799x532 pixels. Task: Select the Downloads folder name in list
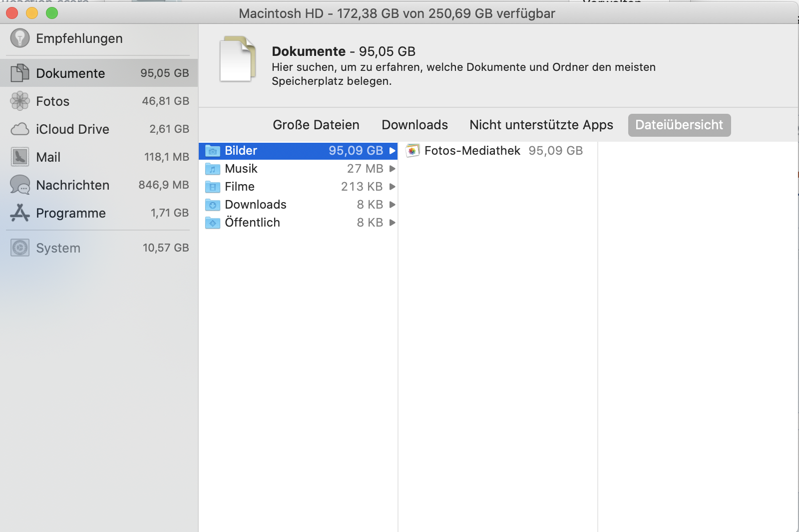pyautogui.click(x=256, y=205)
